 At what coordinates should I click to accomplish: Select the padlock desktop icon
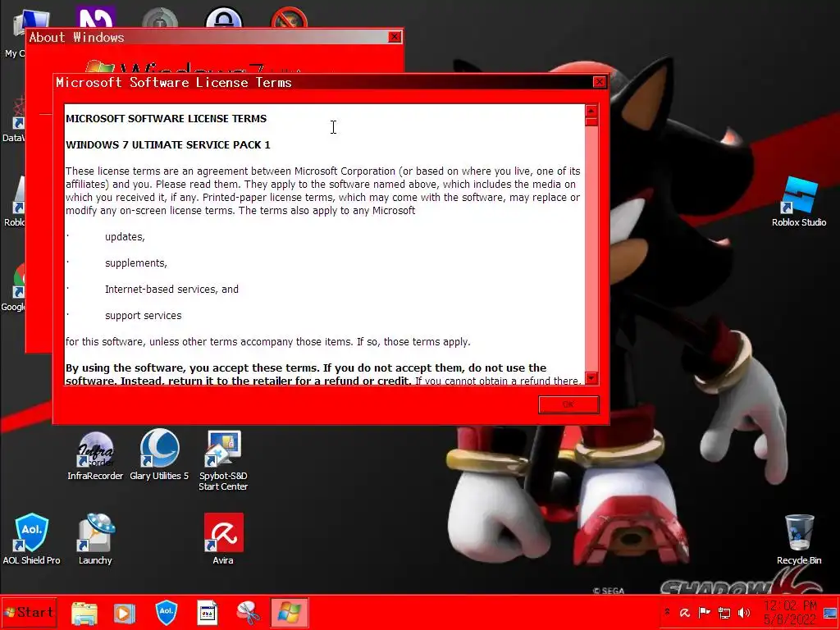[x=224, y=18]
